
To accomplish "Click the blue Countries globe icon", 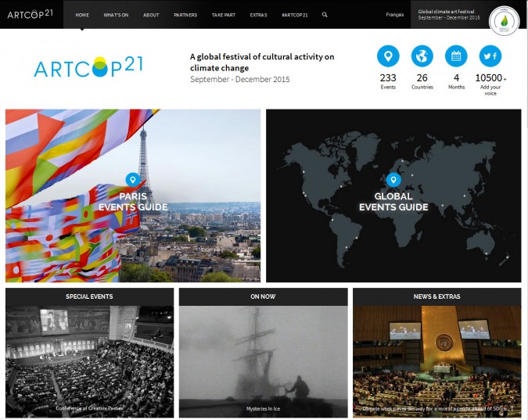I will tap(422, 56).
